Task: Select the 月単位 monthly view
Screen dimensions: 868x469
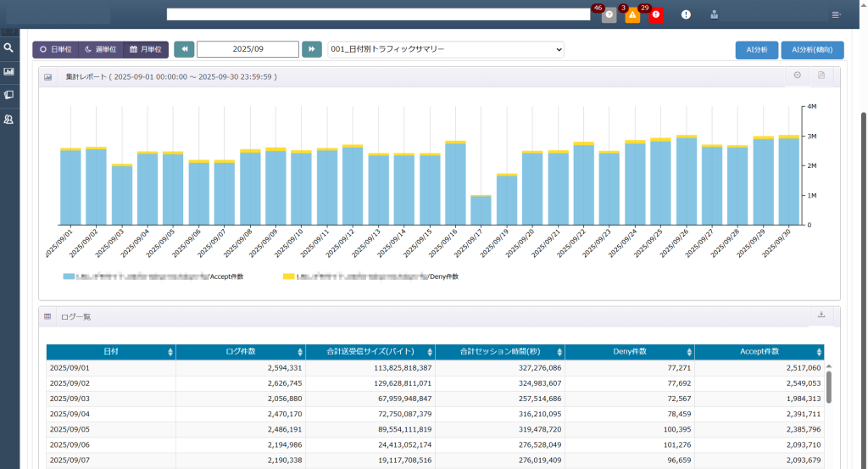Action: pyautogui.click(x=145, y=49)
